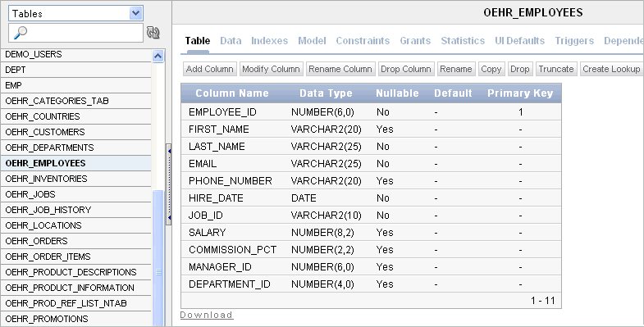Click the table list scroll-up arrow
The image size is (644, 327).
pos(158,57)
